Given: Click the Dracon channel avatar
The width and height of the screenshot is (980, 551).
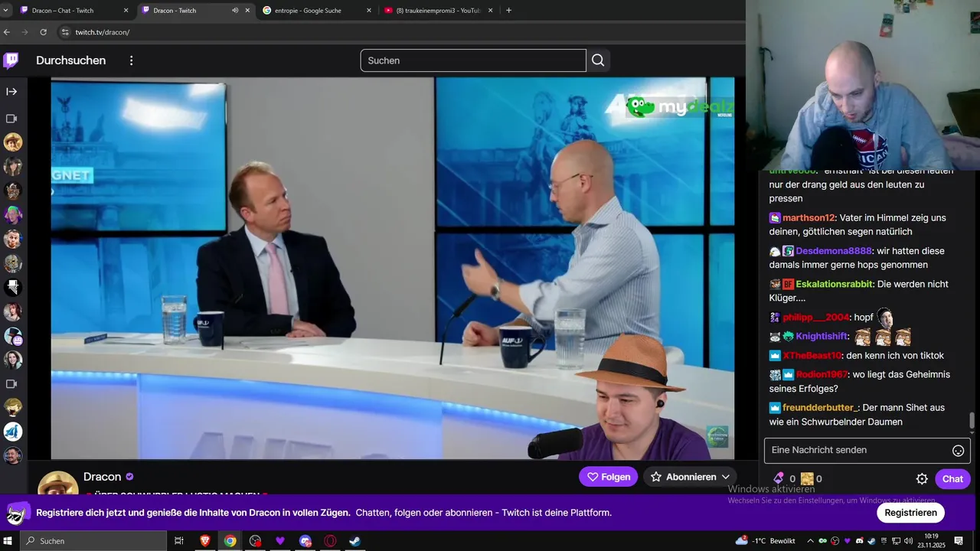Looking at the screenshot, I should pos(58,482).
